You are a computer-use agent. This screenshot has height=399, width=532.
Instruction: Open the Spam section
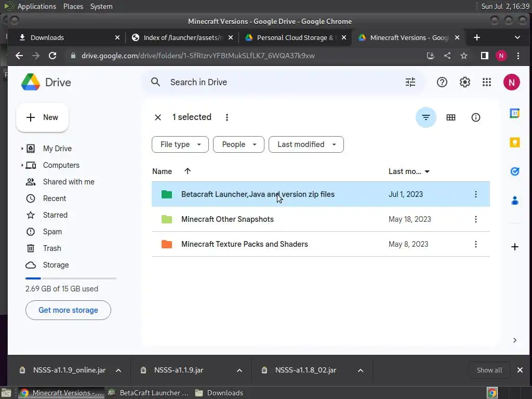(x=52, y=232)
